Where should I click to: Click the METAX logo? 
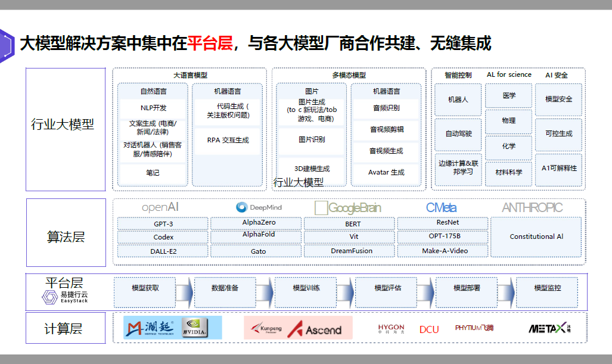click(549, 328)
